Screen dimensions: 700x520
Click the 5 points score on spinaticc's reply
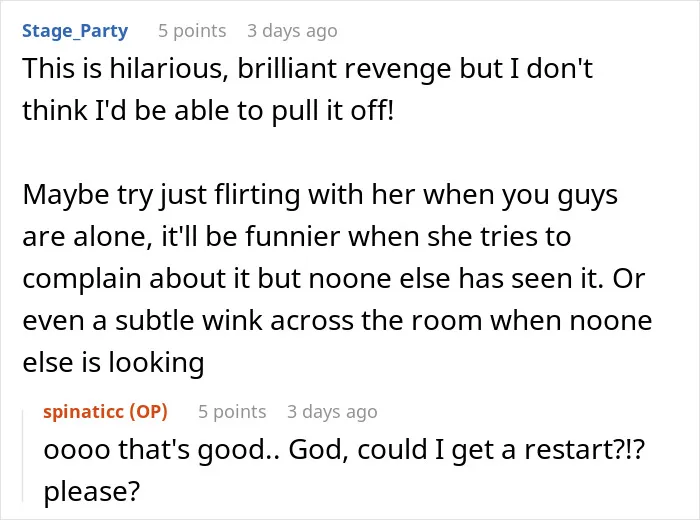click(232, 412)
